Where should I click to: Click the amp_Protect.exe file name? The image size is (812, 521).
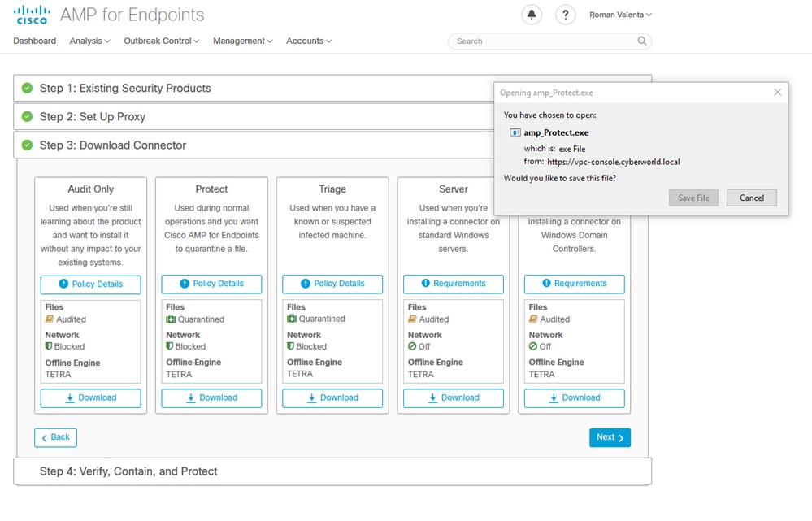(x=556, y=132)
